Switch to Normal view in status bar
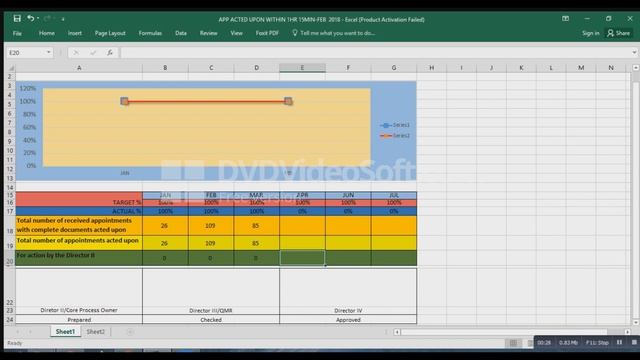Screen dimensions: 640x360 pyautogui.click(x=513, y=343)
